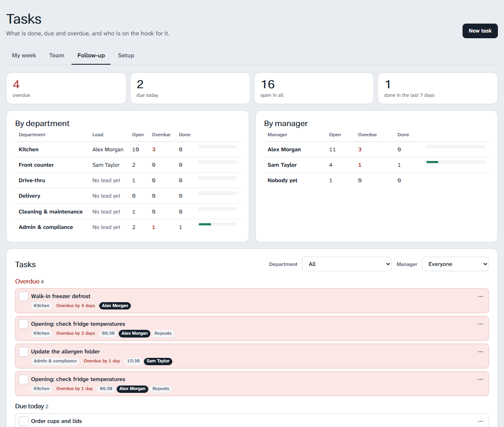Viewport: 504px width, 427px height.
Task: Click the Kitchen tag on Walk-in freezer defrost
Action: coord(41,306)
